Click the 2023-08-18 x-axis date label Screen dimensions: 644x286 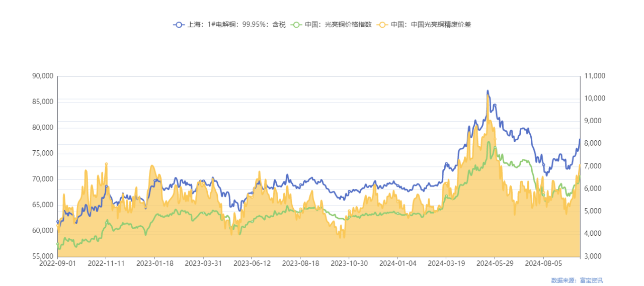pos(299,263)
